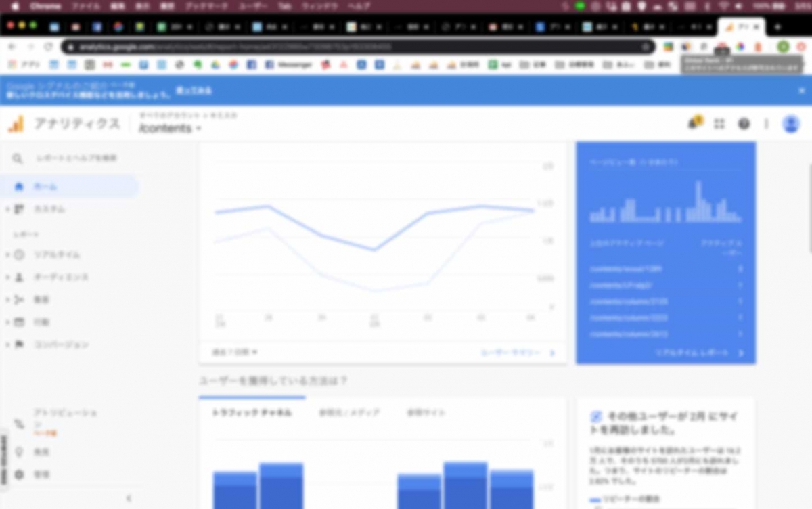Screen dimensions: 812x509
Task: Select the 参照サイト tab
Action: point(426,412)
